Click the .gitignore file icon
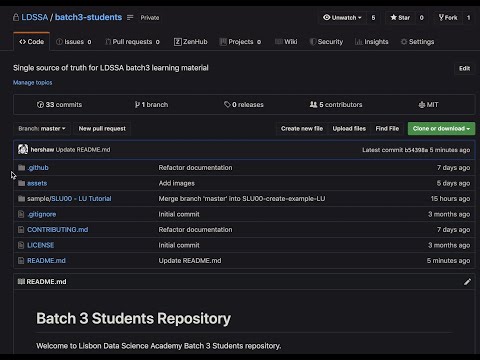Image resolution: width=480 pixels, height=360 pixels. (x=21, y=214)
